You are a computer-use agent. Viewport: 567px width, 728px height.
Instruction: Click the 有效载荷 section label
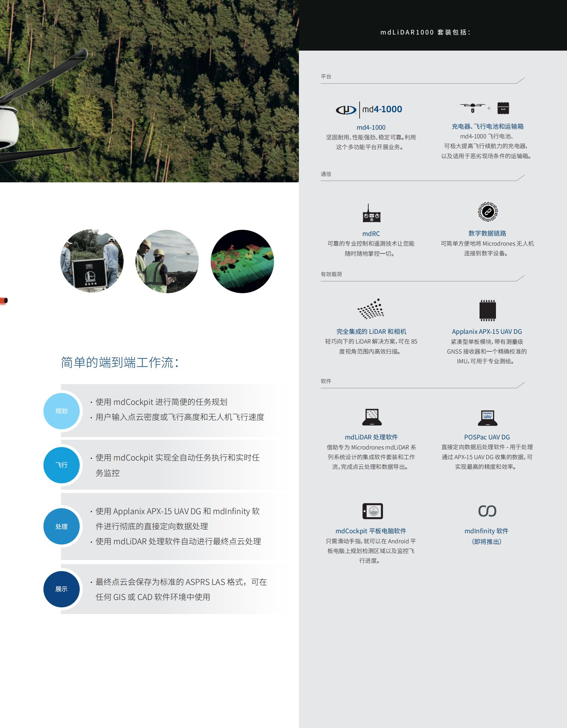(331, 274)
